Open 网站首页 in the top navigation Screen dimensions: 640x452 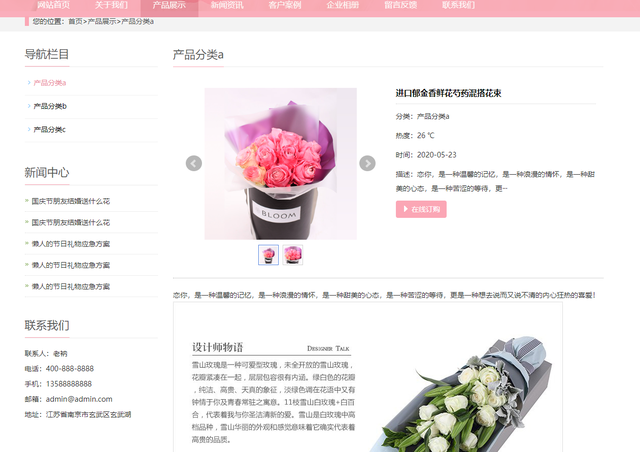pos(53,5)
